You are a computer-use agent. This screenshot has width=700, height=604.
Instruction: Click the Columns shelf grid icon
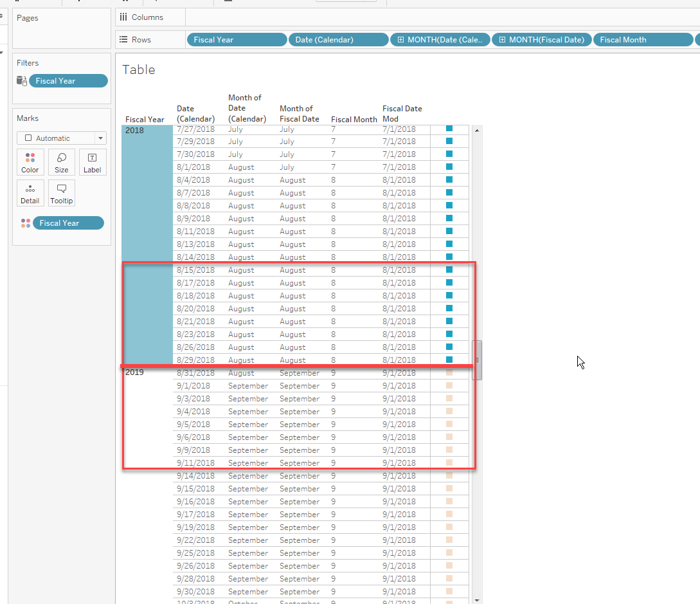tap(123, 17)
